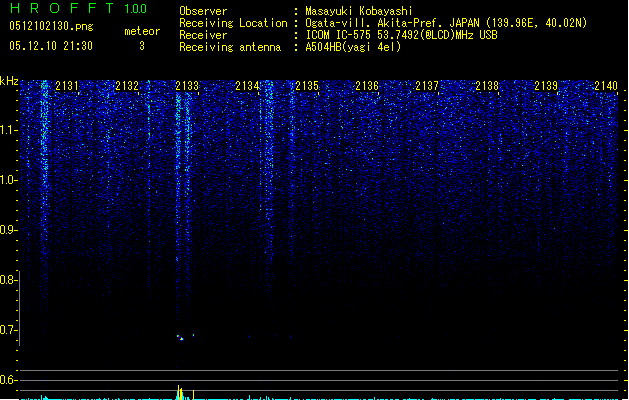Click the 2137 time marker
629x400 pixels.
pos(427,86)
